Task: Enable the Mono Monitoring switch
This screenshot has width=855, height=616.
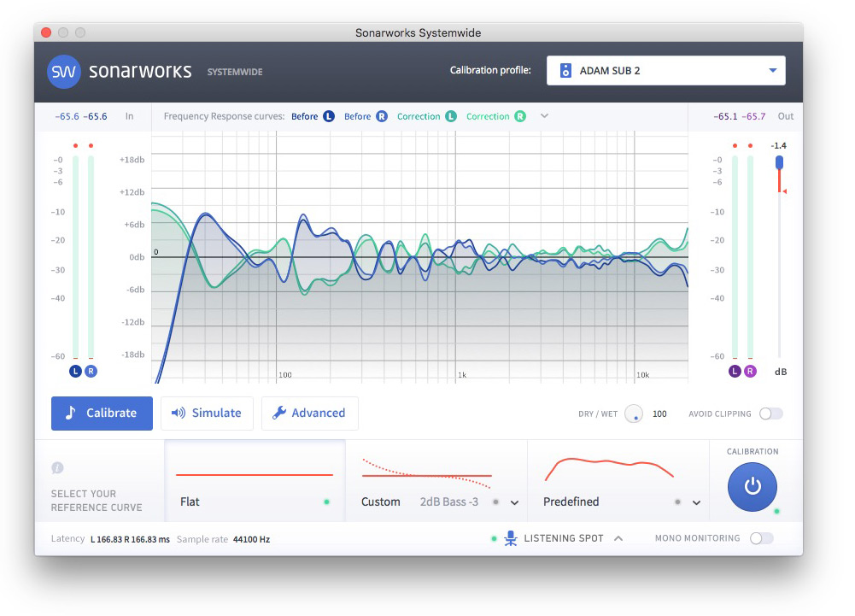Action: pyautogui.click(x=761, y=538)
